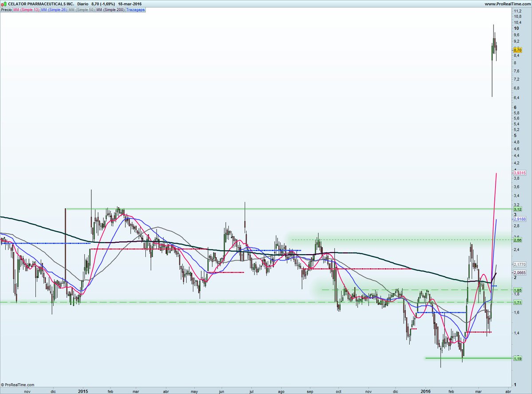
Task: Click the 2016 label on time axis
Action: tap(426, 391)
